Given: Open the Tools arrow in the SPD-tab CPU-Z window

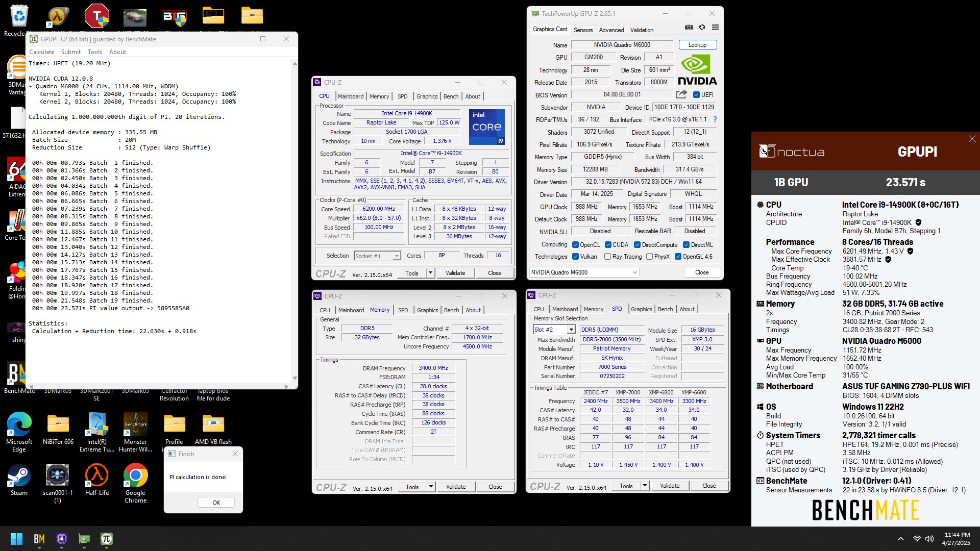Looking at the screenshot, I should (x=645, y=486).
